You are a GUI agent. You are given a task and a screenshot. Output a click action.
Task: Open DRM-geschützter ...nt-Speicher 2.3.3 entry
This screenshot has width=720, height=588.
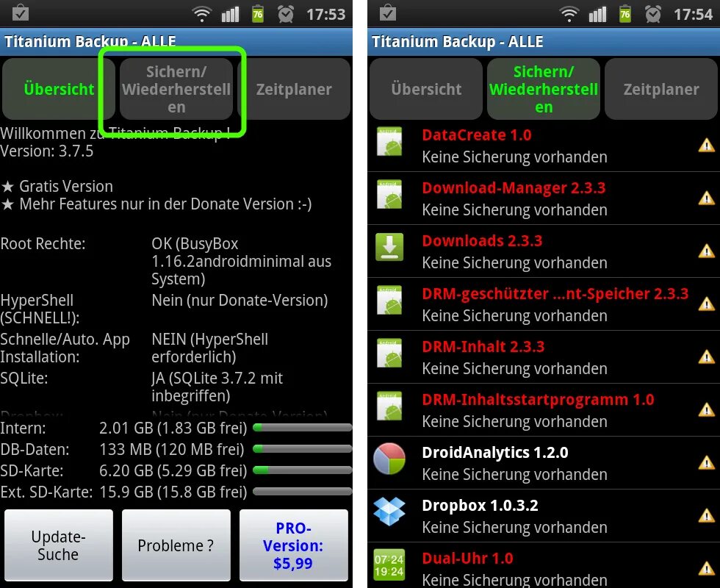point(544,304)
